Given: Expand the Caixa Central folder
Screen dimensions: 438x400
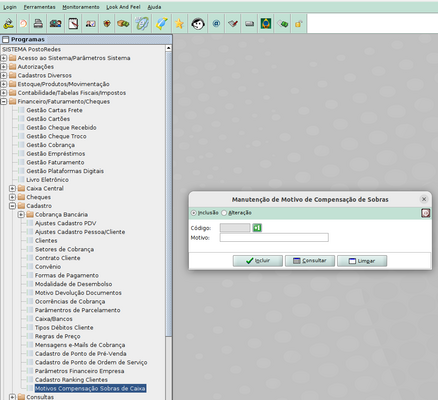Looking at the screenshot, I should [12, 188].
